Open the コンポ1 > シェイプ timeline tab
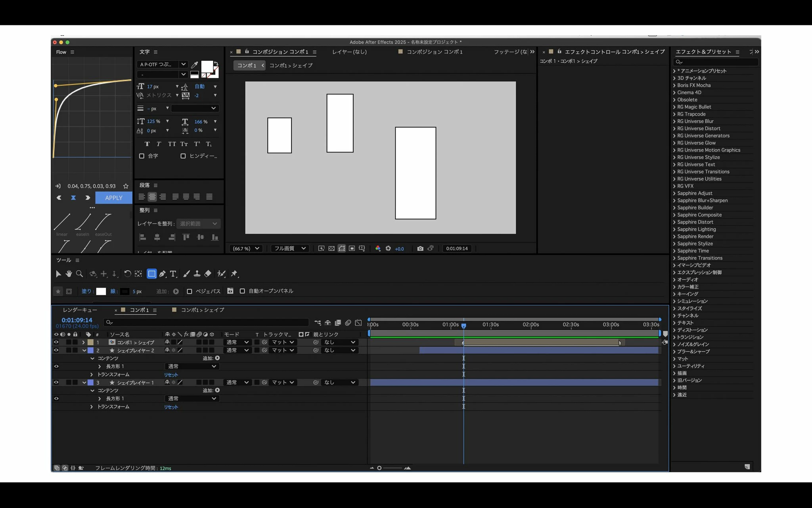 202,310
